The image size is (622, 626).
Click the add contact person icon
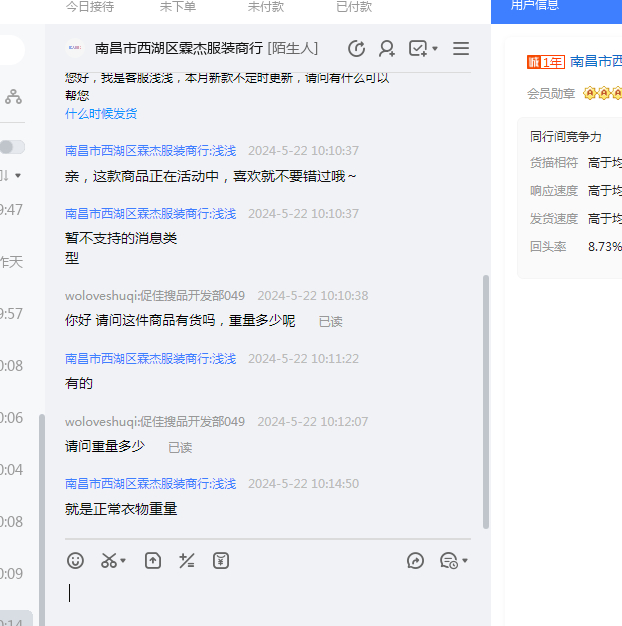(x=387, y=49)
